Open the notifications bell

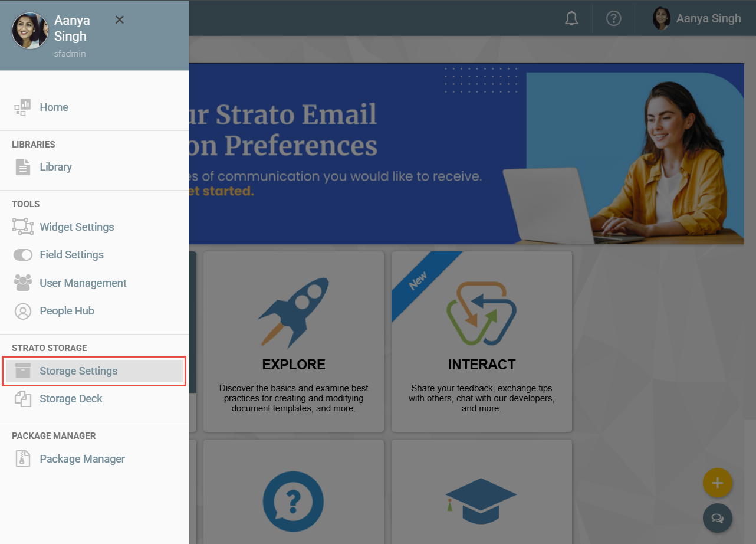[571, 19]
